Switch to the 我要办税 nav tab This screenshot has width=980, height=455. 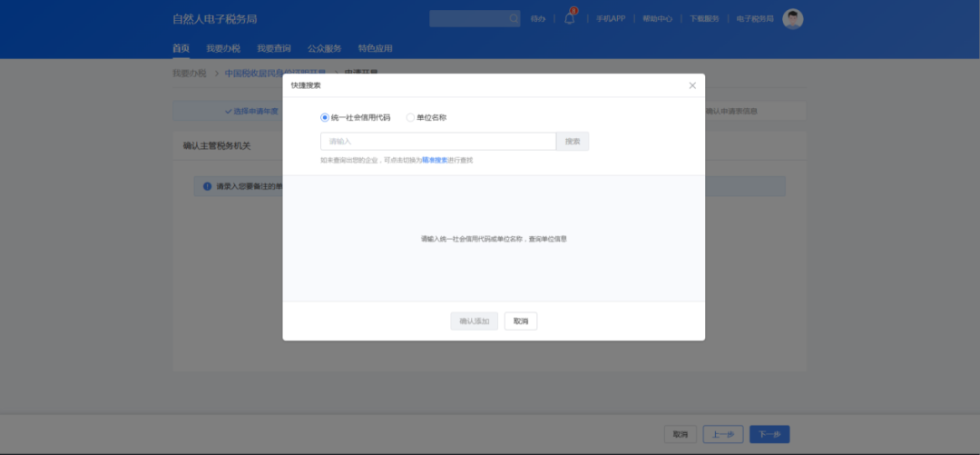222,48
